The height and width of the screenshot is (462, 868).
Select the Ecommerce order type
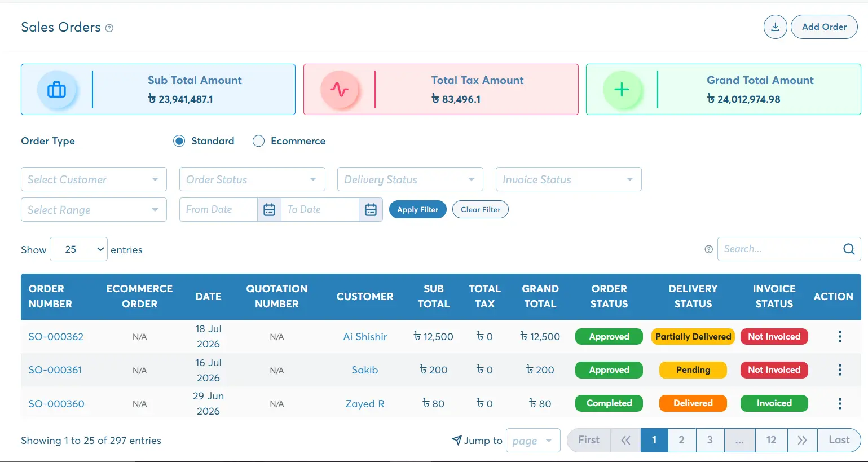click(x=258, y=141)
